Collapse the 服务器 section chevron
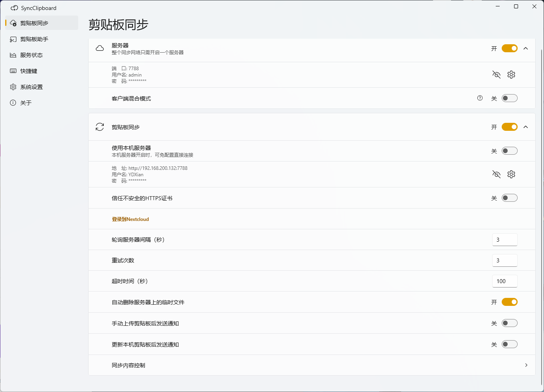 tap(526, 48)
